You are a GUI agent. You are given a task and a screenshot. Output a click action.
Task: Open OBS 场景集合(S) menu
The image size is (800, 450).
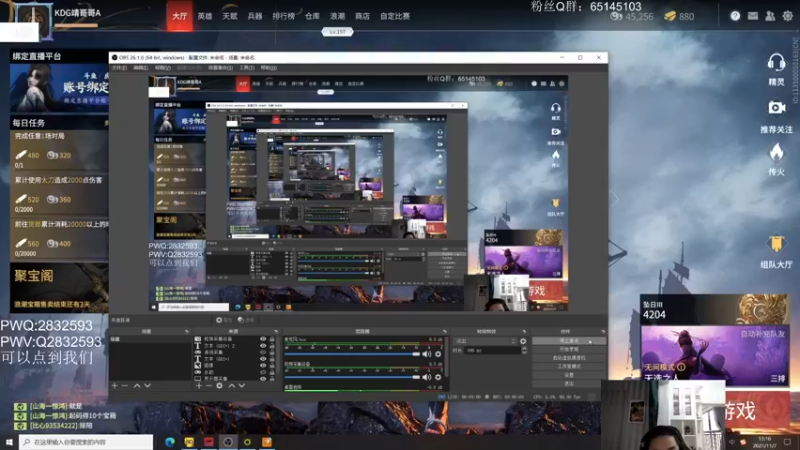click(220, 68)
